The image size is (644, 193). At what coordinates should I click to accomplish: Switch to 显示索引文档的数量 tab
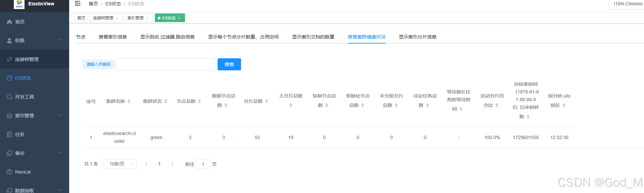(313, 37)
